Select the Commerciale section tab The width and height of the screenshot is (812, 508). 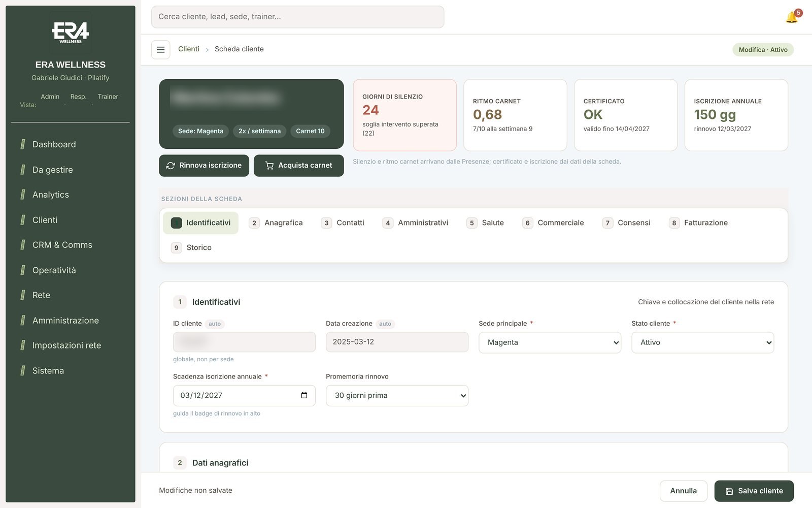pos(553,223)
